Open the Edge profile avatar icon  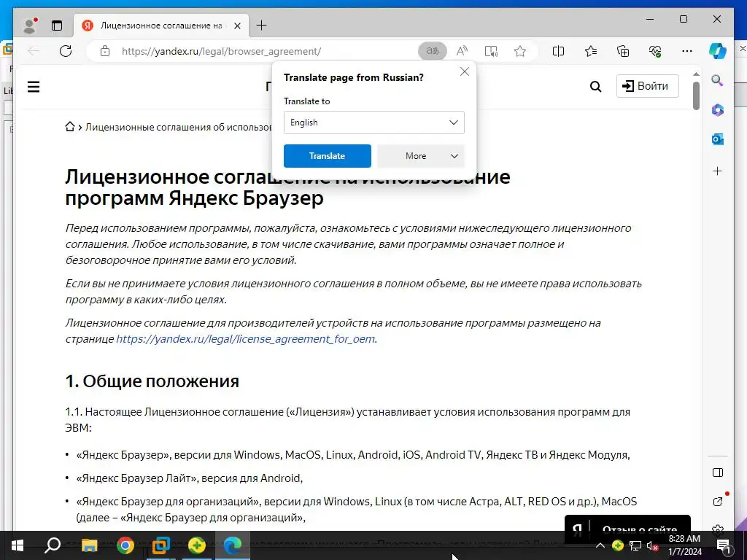tap(30, 26)
